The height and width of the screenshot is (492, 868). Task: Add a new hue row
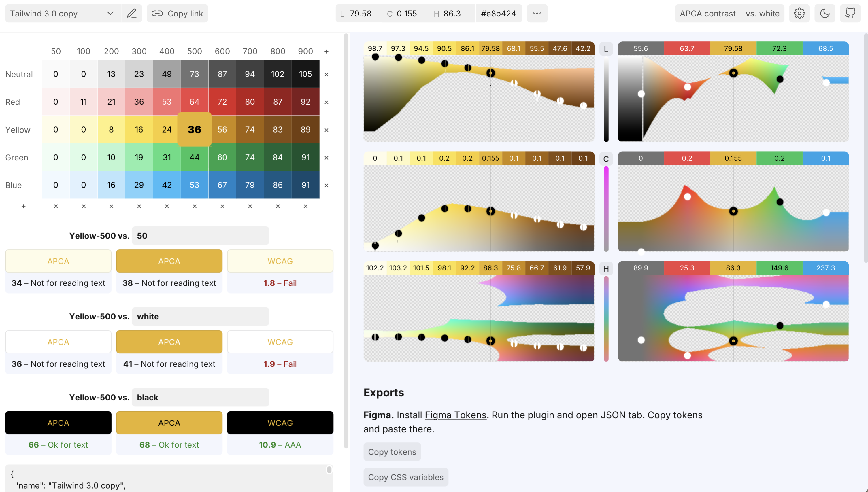pos(23,206)
